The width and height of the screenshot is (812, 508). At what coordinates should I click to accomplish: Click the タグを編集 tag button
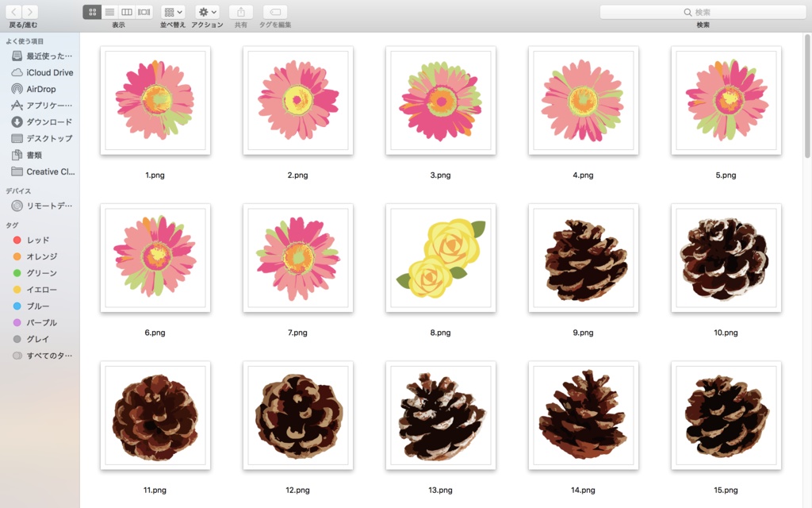275,12
